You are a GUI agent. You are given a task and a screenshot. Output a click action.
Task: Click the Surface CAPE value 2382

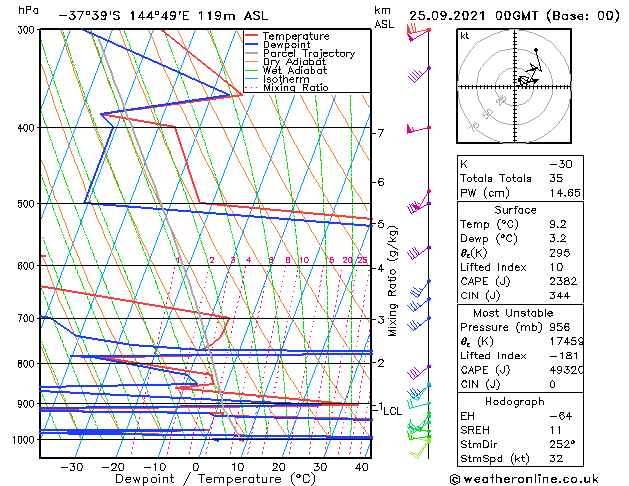563,281
